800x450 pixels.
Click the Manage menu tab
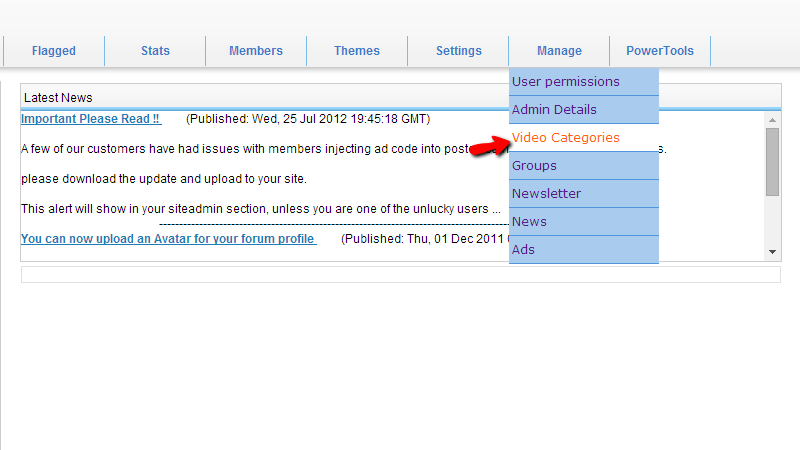559,51
